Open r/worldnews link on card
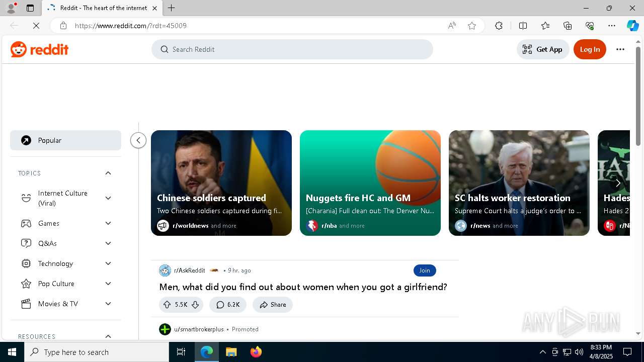 pos(190,226)
